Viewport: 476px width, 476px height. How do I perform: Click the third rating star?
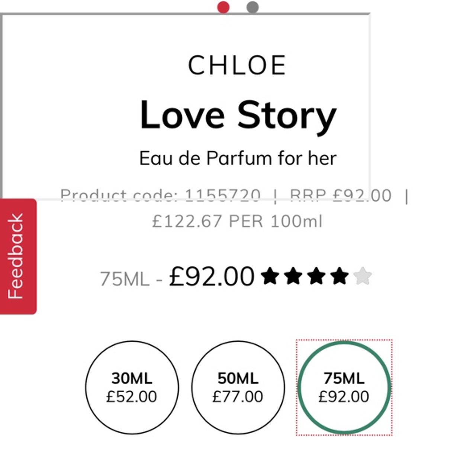pos(316,277)
